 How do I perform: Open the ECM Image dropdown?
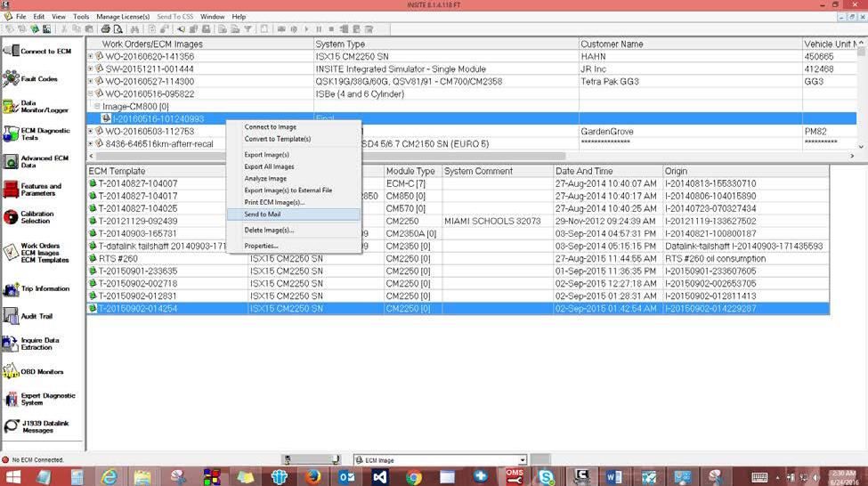point(522,460)
